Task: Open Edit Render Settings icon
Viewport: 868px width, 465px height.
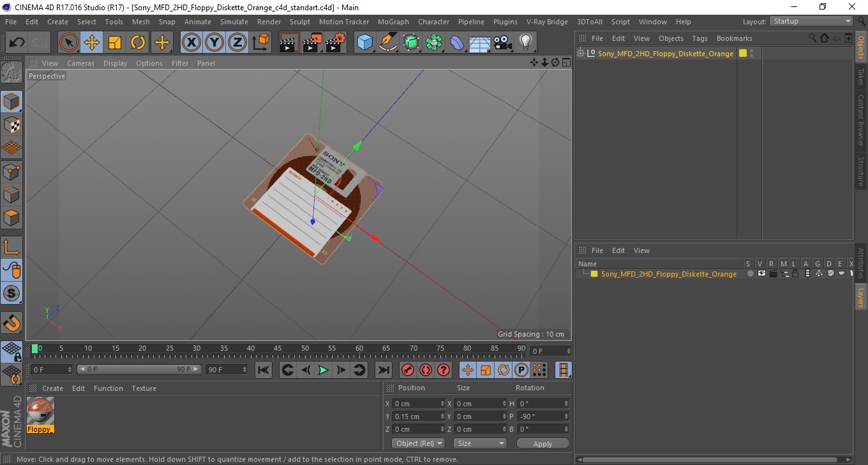Action: point(335,43)
